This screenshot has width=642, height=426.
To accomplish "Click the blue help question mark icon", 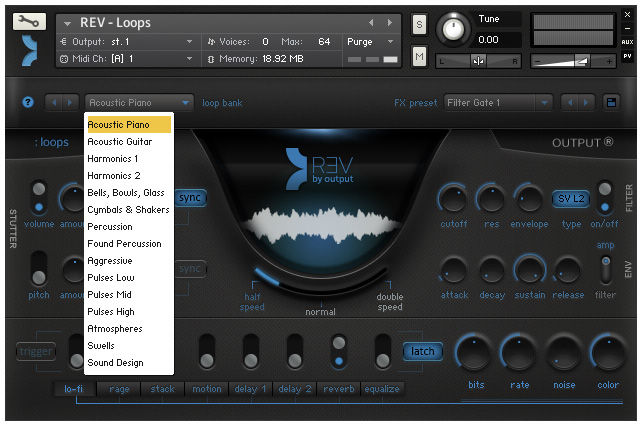I will (28, 102).
